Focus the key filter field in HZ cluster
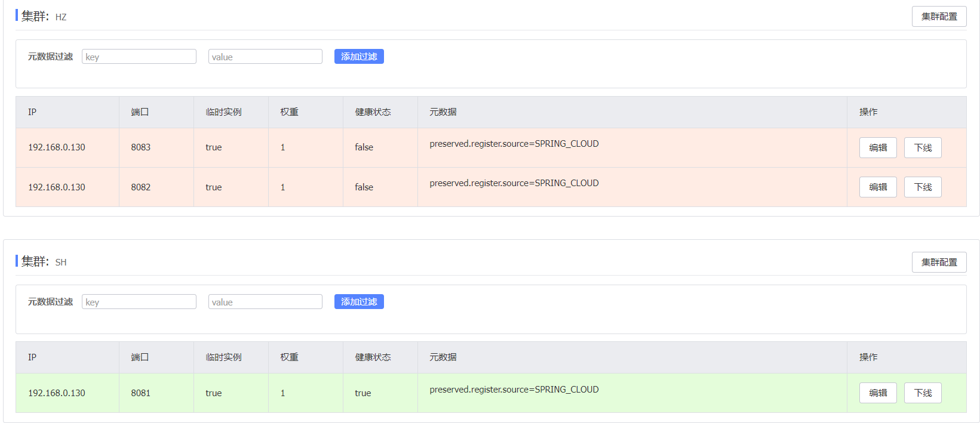 click(139, 57)
